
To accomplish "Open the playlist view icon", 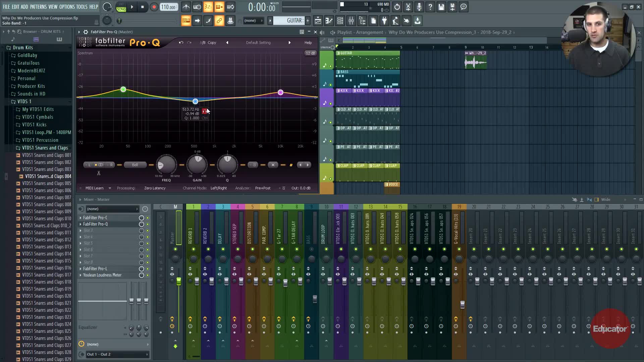I will click(x=318, y=21).
